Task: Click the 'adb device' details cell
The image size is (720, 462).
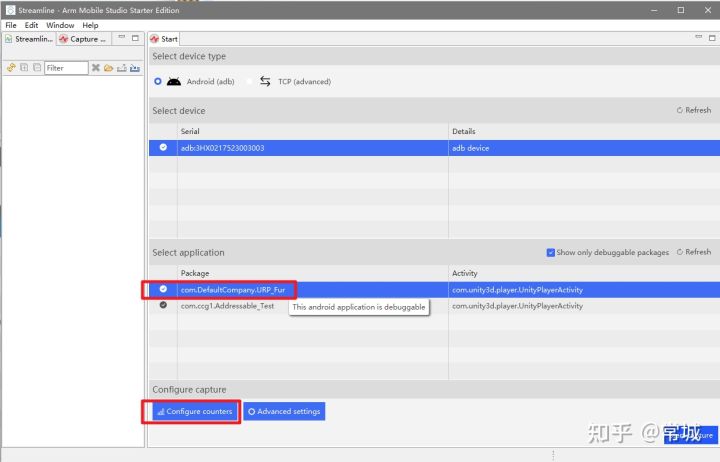Action: (471, 148)
